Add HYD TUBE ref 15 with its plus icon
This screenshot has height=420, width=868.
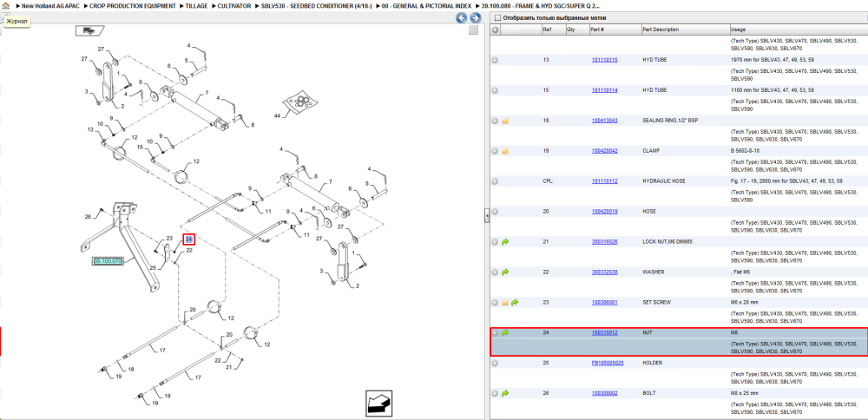[x=495, y=90]
